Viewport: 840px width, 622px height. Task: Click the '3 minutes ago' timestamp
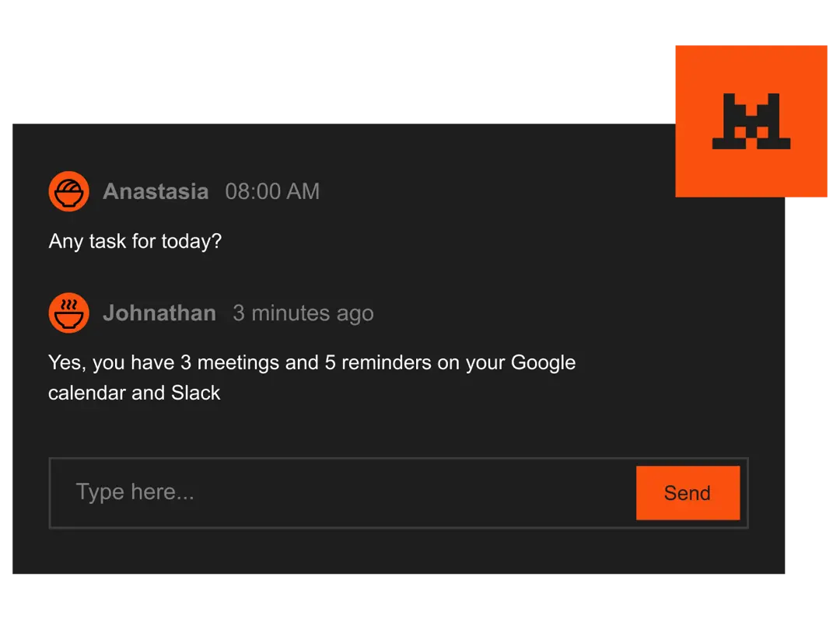tap(303, 313)
